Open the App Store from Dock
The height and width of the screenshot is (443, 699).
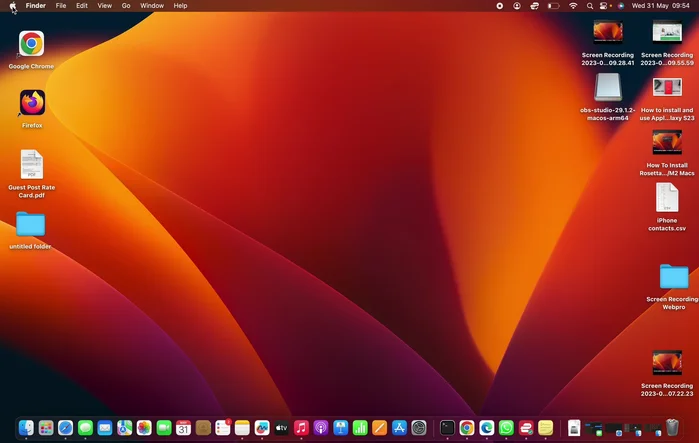tap(399, 428)
